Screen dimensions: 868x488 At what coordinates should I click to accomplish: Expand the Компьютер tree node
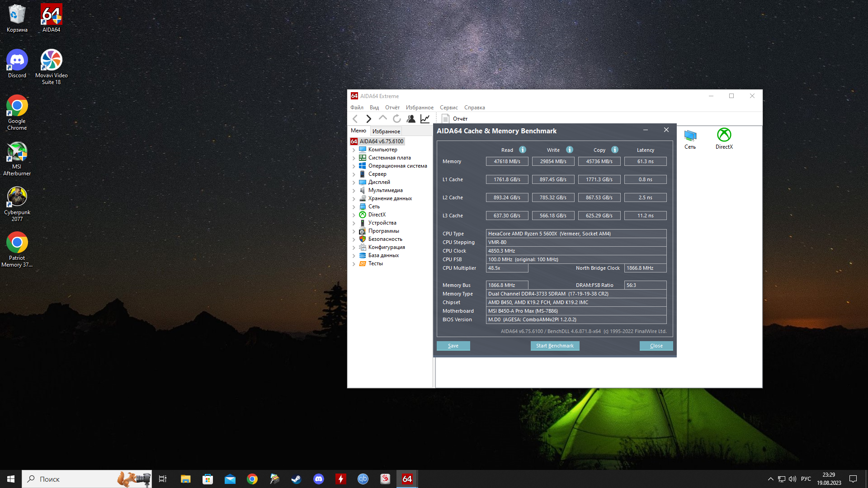pyautogui.click(x=354, y=150)
